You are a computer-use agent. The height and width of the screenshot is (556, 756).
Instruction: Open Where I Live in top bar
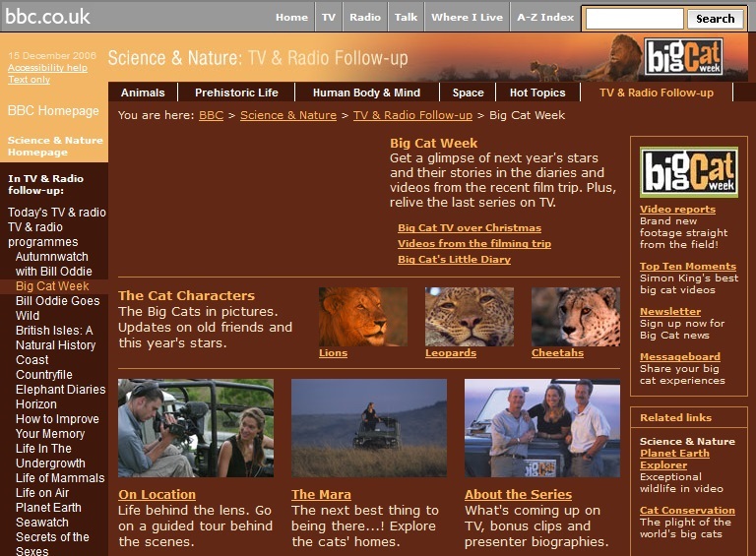tap(467, 17)
